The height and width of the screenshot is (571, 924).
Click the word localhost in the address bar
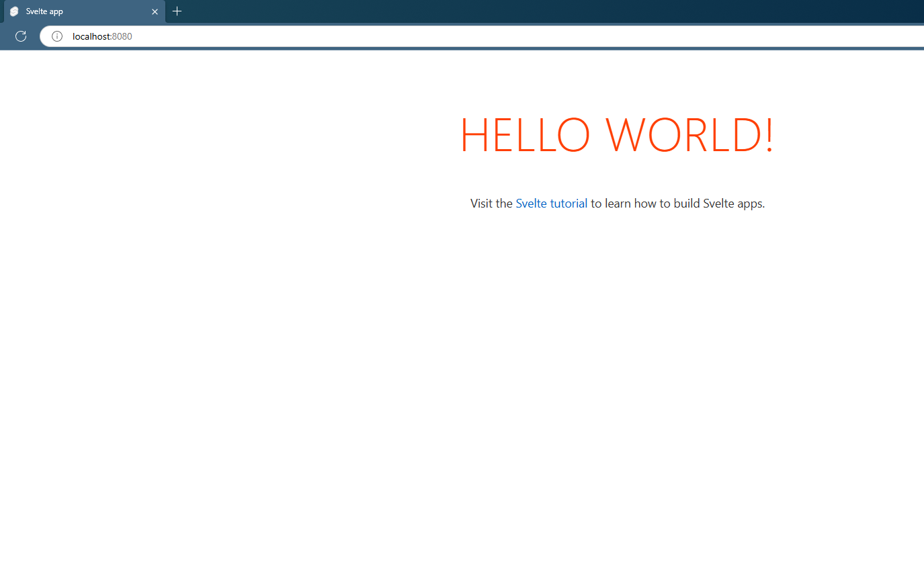(x=91, y=36)
